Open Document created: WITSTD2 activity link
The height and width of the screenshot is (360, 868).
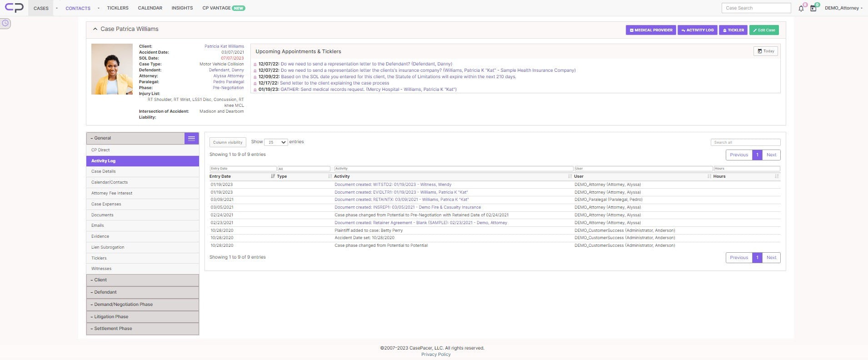393,185
